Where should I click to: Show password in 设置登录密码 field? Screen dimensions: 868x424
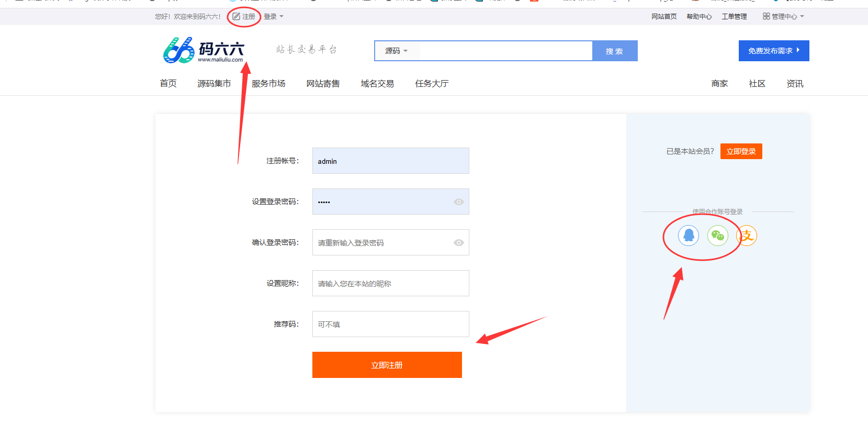click(458, 202)
